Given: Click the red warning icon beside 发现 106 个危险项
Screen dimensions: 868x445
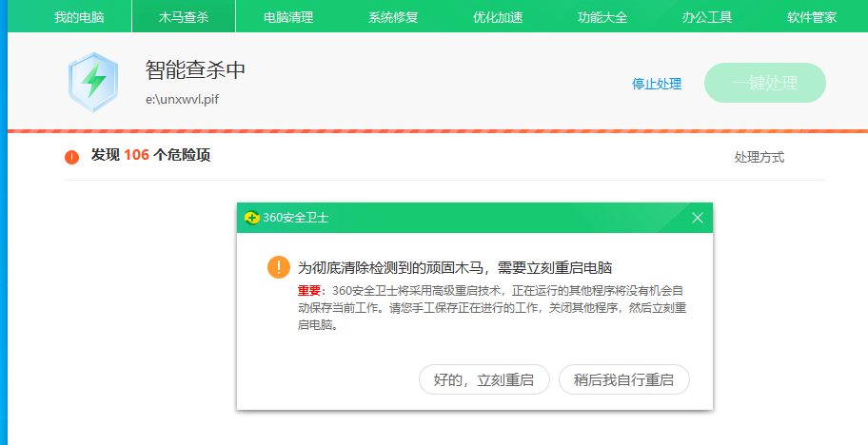Looking at the screenshot, I should (x=72, y=157).
